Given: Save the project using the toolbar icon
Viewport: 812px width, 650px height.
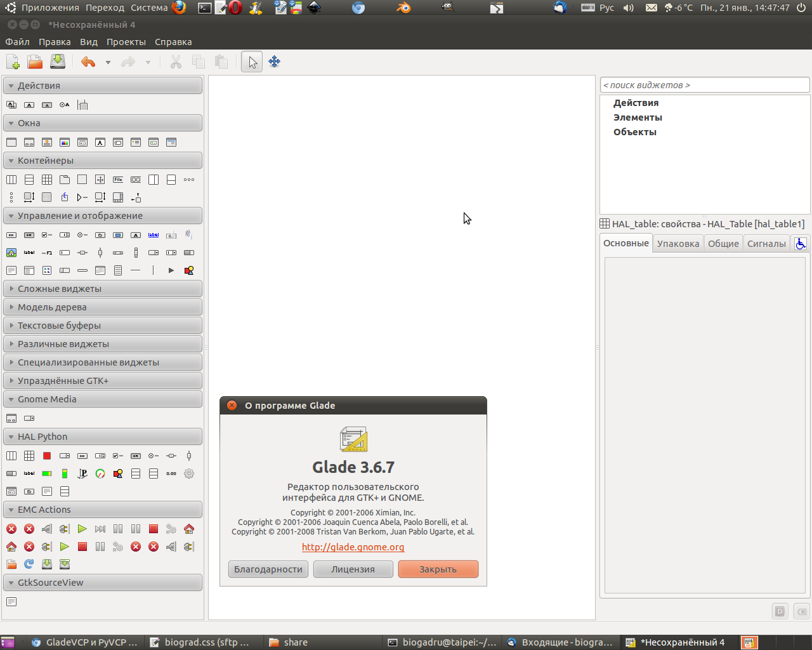Looking at the screenshot, I should (x=58, y=62).
